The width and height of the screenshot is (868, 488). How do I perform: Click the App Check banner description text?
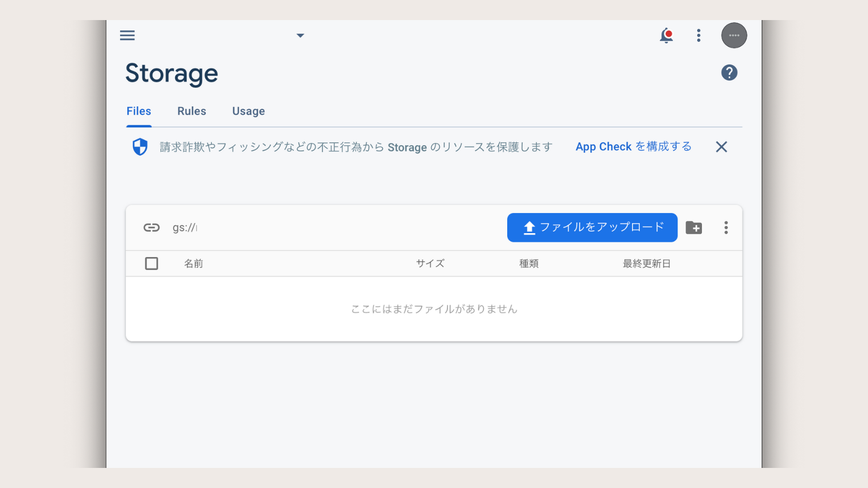tap(356, 147)
